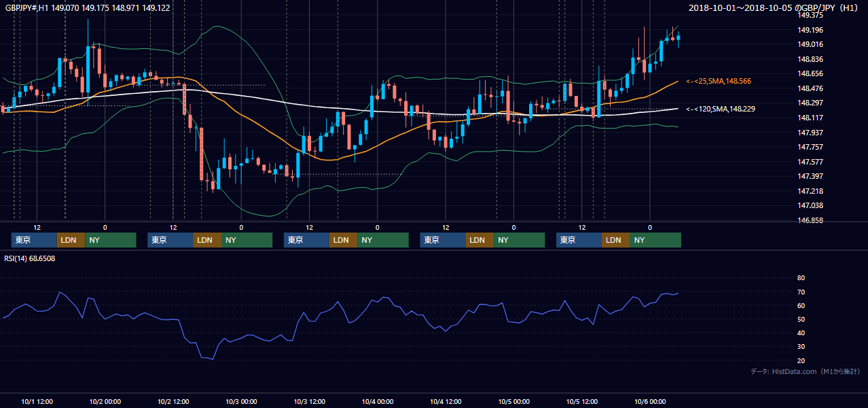Click time axis label 10/3 00:00
Viewport: 868px width, 408px height.
tap(241, 402)
